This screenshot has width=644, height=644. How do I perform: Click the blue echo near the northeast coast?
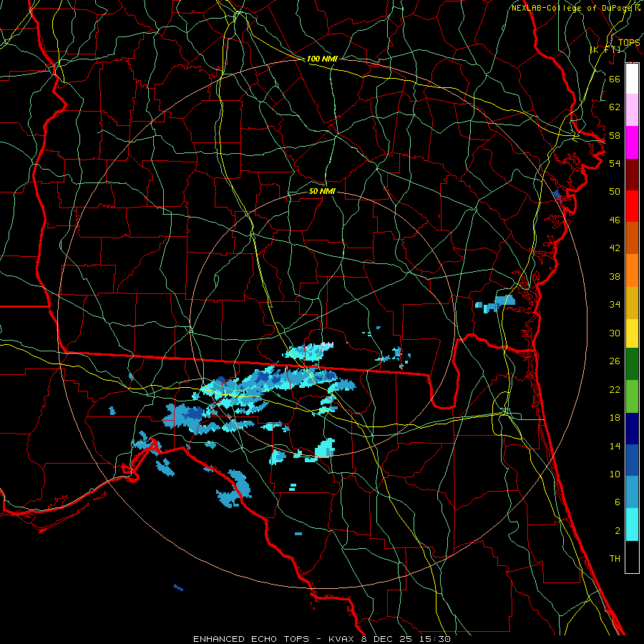557,195
